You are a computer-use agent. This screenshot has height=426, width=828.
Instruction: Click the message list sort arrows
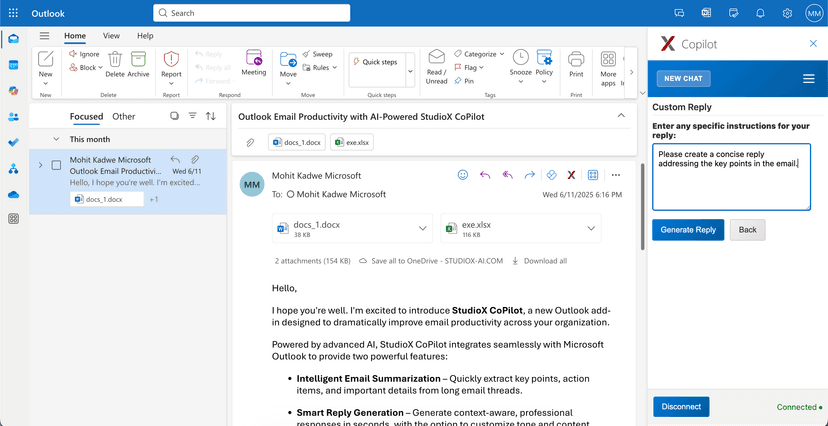coord(211,116)
